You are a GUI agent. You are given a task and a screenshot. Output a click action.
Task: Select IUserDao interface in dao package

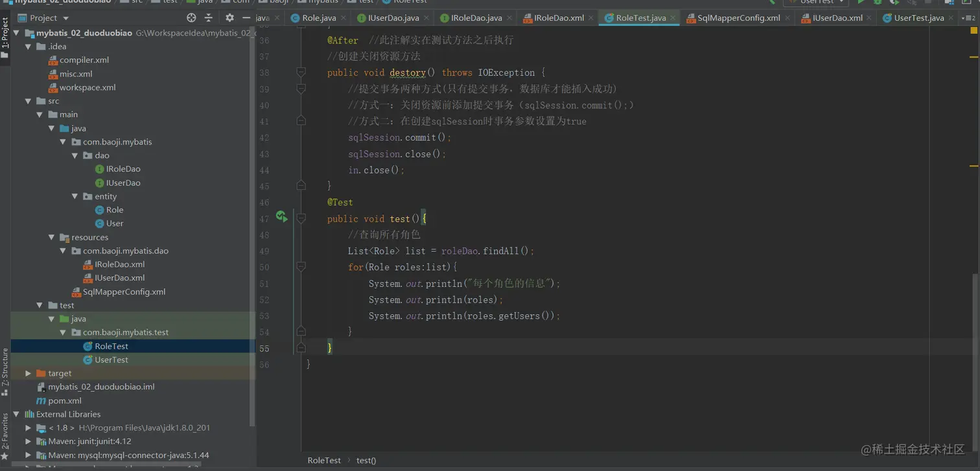118,183
